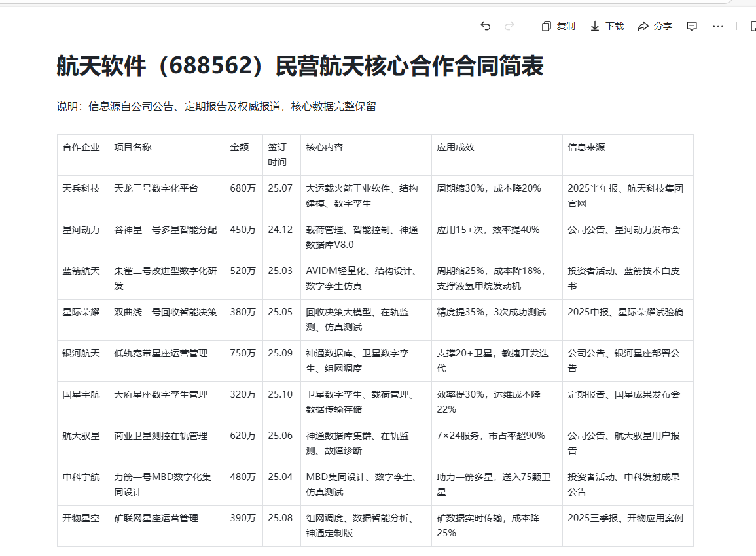Click the 620万 amount cell
The height and width of the screenshot is (556, 756).
click(x=243, y=443)
